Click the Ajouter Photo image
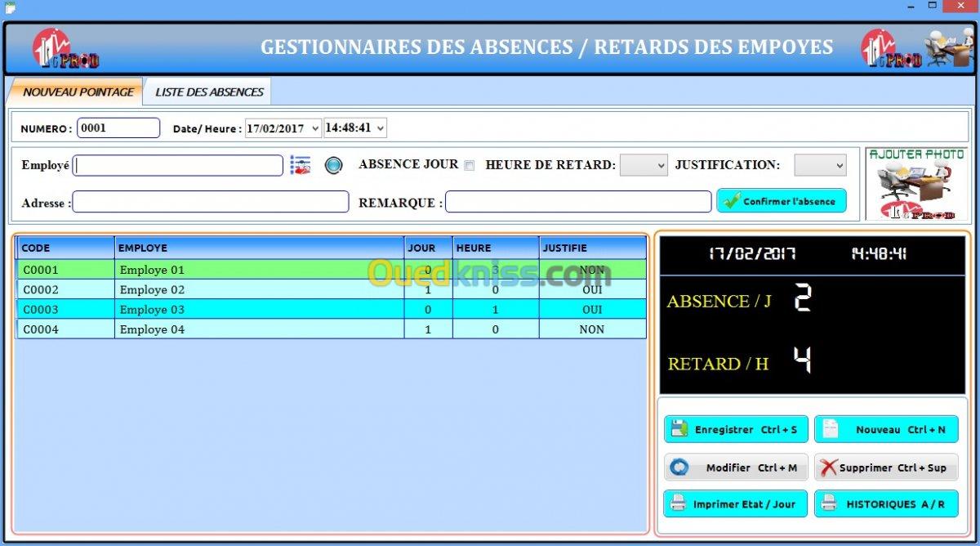The image size is (980, 546). pyautogui.click(x=915, y=185)
